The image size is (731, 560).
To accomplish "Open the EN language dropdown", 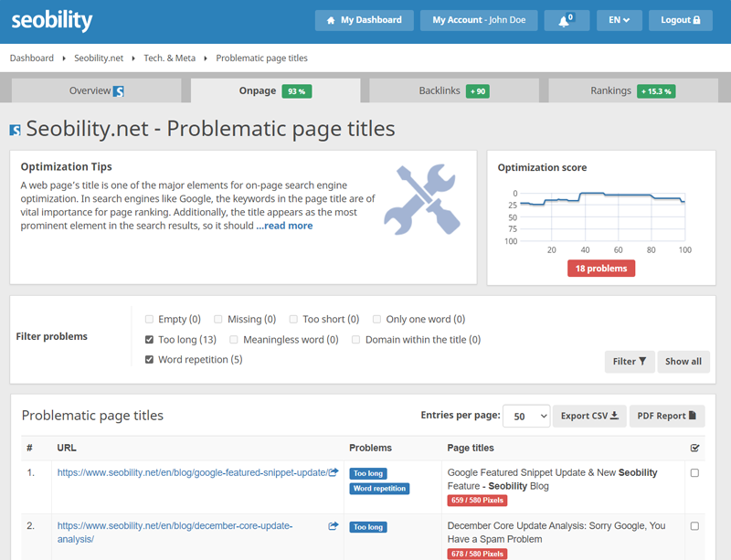I will pos(619,20).
